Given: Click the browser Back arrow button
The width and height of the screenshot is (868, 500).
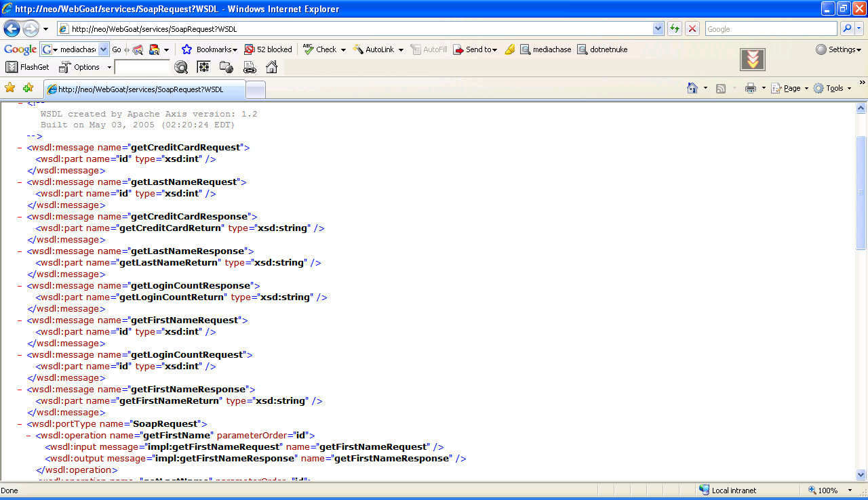Looking at the screenshot, I should coord(12,29).
